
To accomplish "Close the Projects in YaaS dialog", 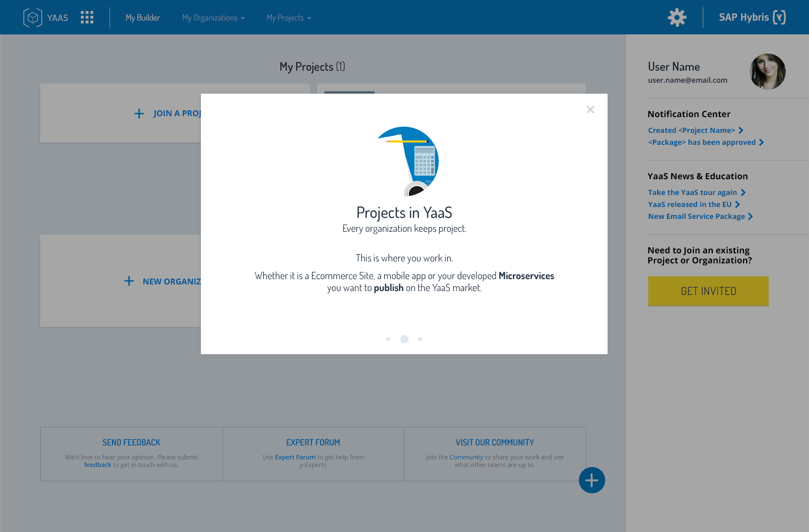I will pyautogui.click(x=590, y=109).
